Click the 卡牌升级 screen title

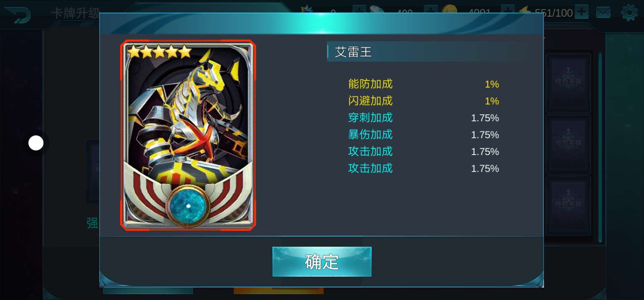pyautogui.click(x=75, y=14)
